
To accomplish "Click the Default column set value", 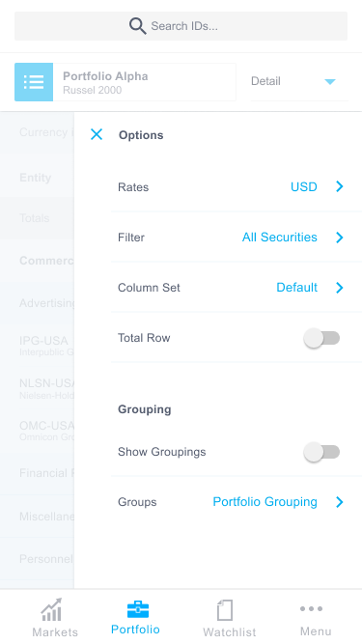I will [296, 288].
